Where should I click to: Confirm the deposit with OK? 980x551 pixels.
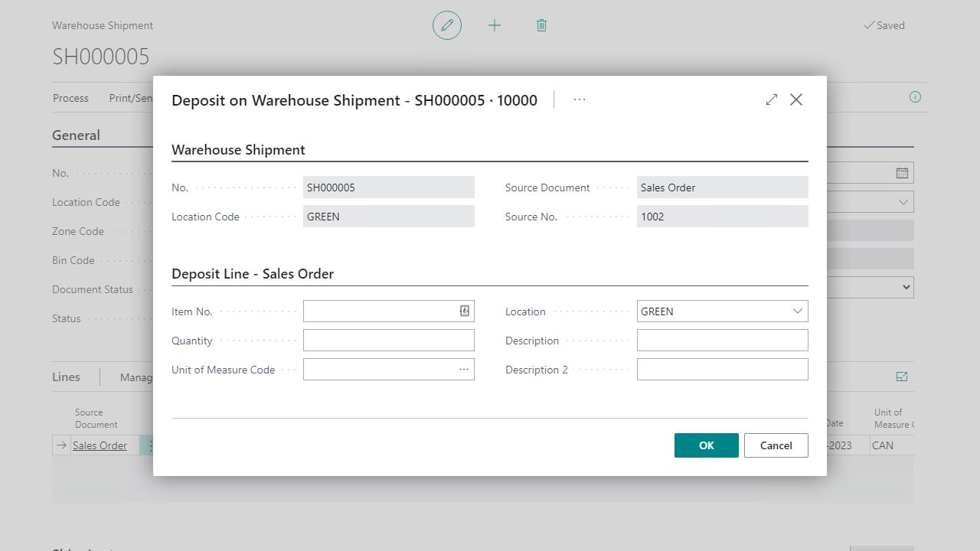click(x=706, y=445)
